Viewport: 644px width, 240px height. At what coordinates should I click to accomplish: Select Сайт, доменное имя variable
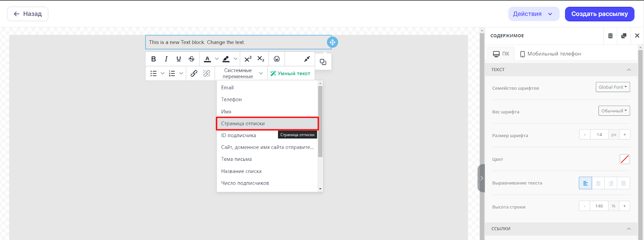(267, 148)
